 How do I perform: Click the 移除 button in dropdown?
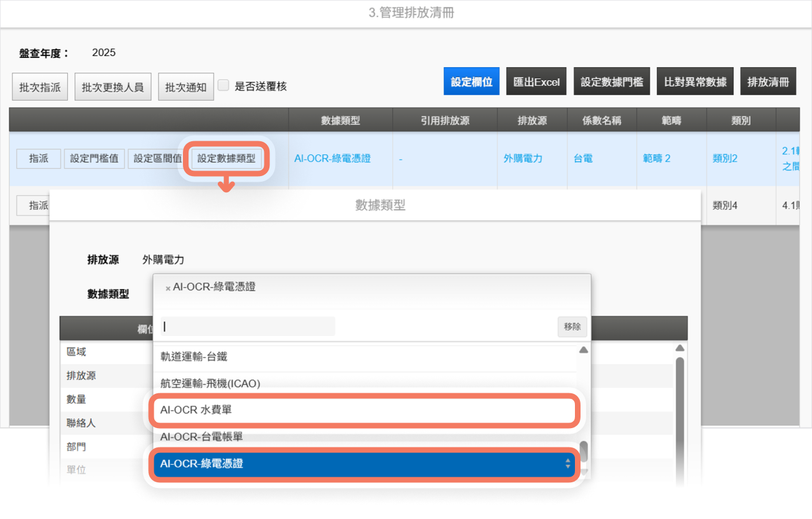coord(572,326)
